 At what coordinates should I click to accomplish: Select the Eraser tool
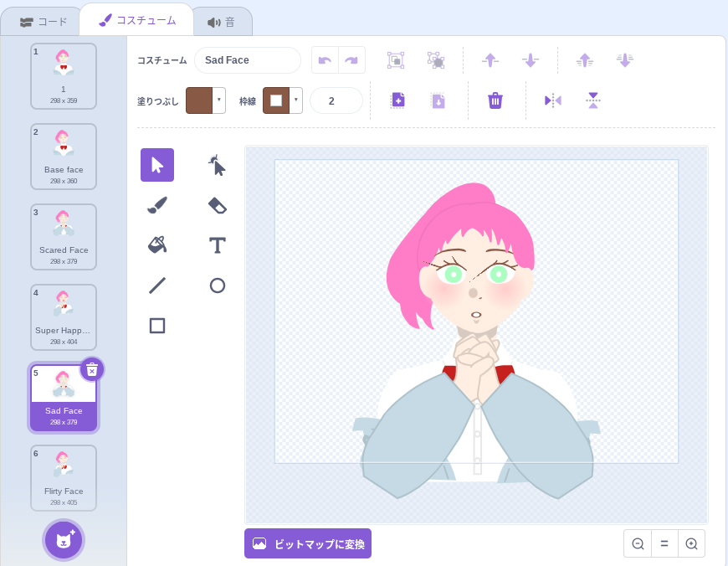click(x=218, y=205)
